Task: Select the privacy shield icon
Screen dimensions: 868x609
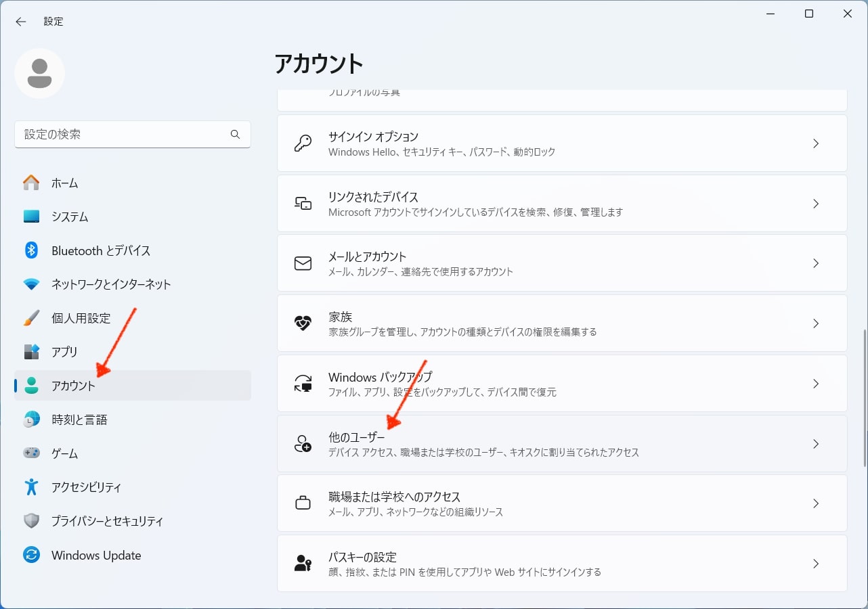Action: point(31,521)
